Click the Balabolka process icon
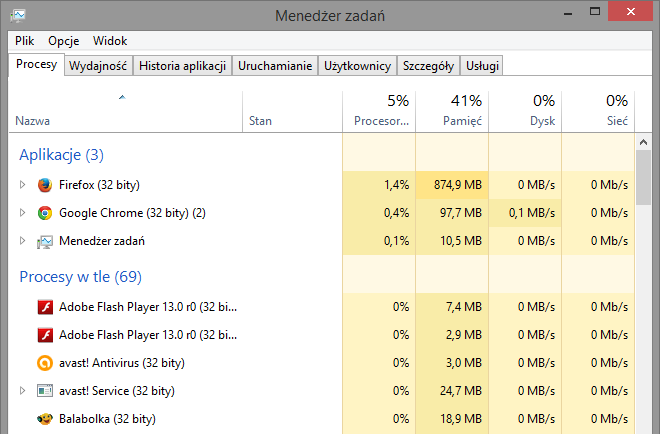Screen dimensions: 660x434 44,419
